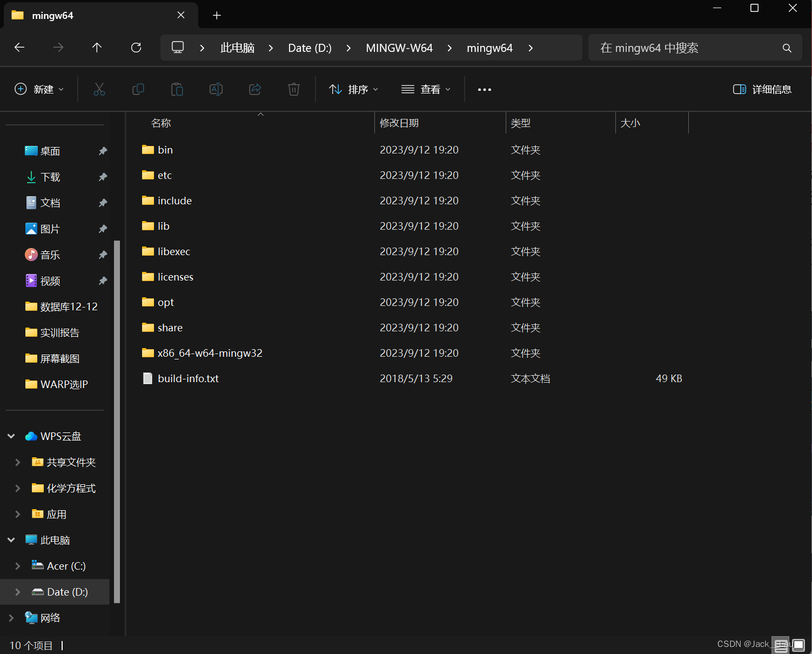Expand the 网络 tree node
This screenshot has height=654, width=812.
pos(11,618)
